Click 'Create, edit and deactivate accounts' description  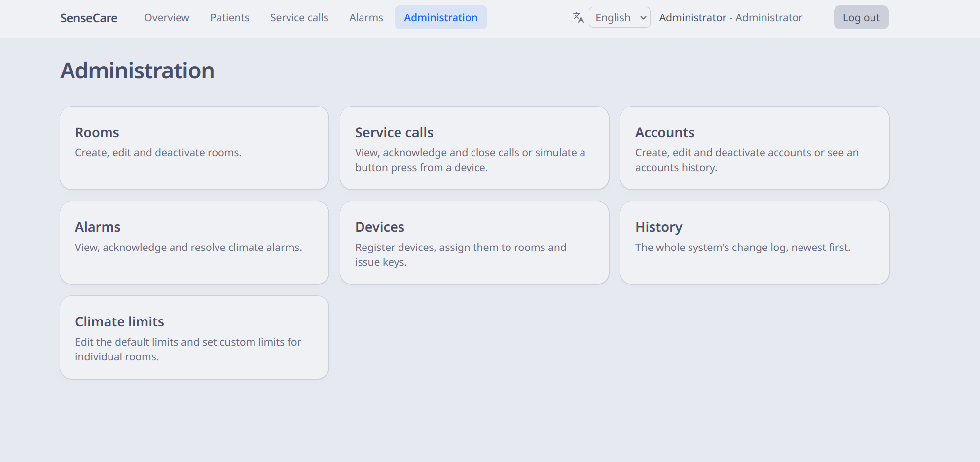click(x=747, y=160)
